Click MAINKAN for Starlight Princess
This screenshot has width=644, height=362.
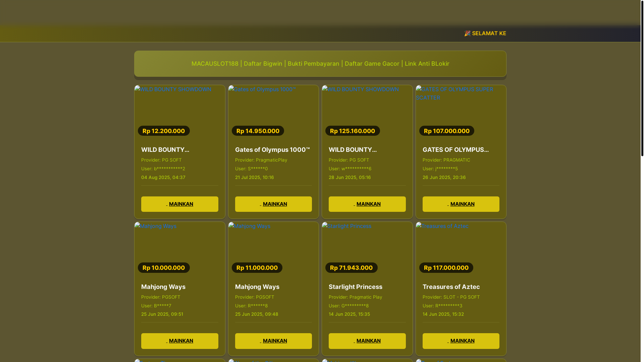pyautogui.click(x=367, y=341)
